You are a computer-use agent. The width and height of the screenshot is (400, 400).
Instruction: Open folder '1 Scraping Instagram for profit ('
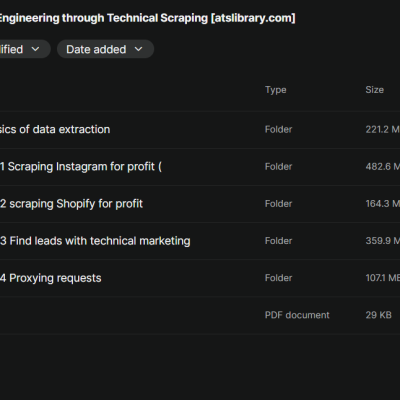pyautogui.click(x=81, y=167)
